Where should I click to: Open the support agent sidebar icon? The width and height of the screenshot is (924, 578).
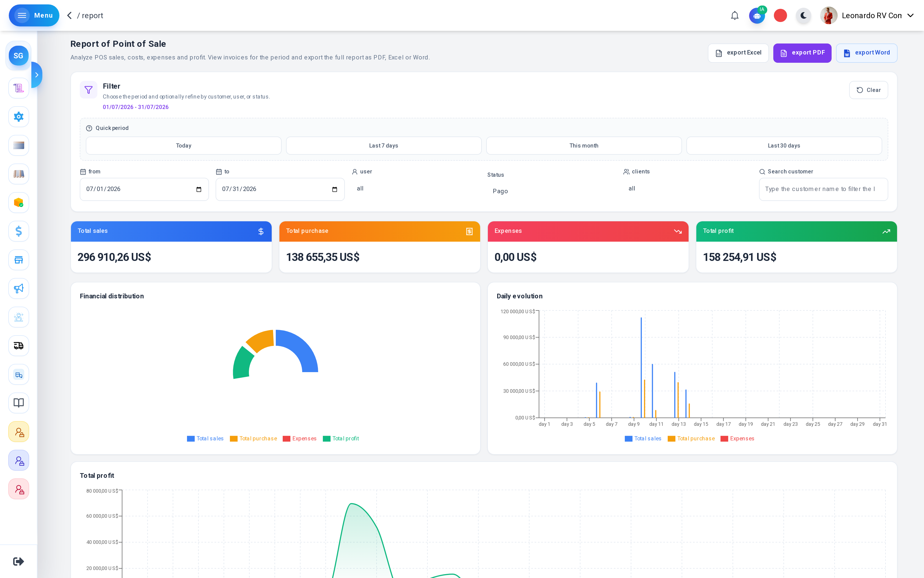click(19, 317)
